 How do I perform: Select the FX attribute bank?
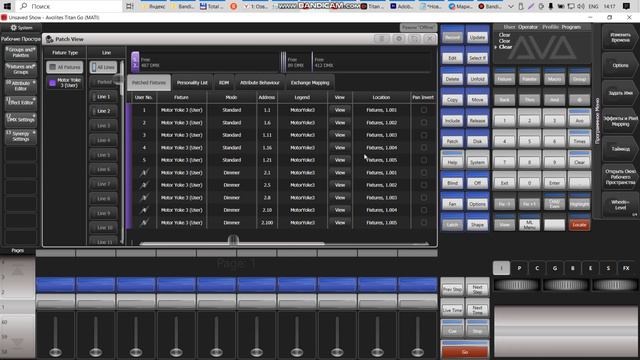click(626, 268)
